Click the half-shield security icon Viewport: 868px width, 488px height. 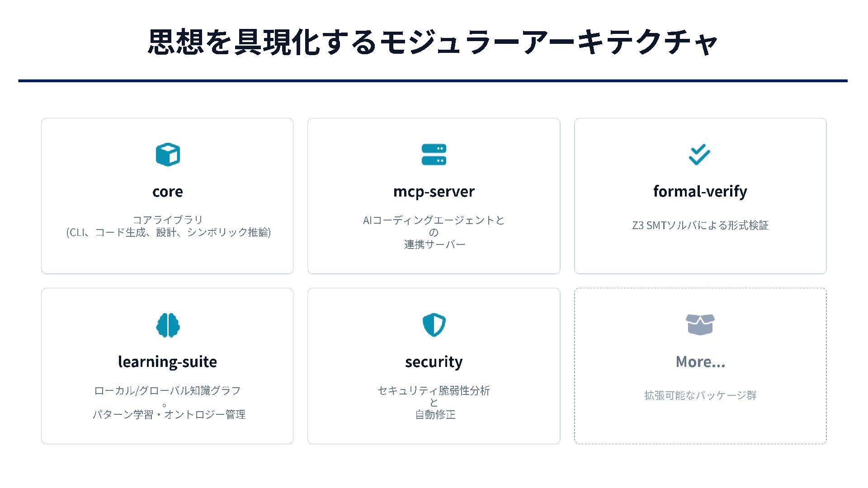434,325
